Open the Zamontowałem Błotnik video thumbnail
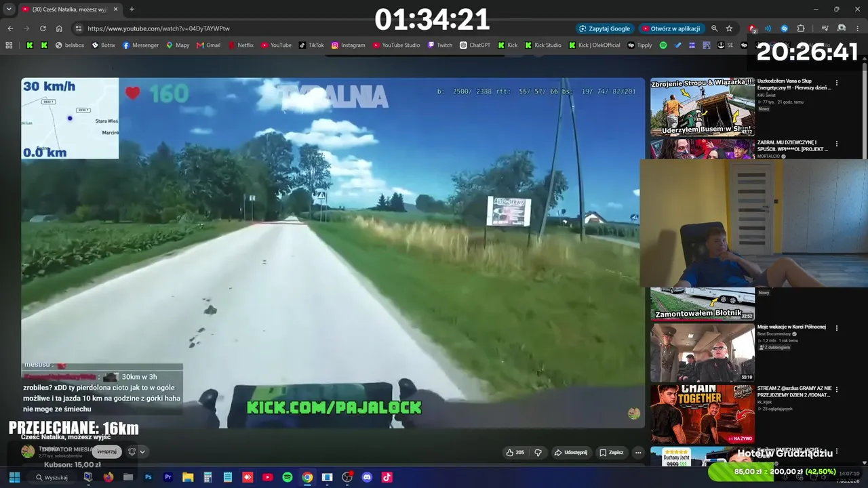 [x=703, y=304]
